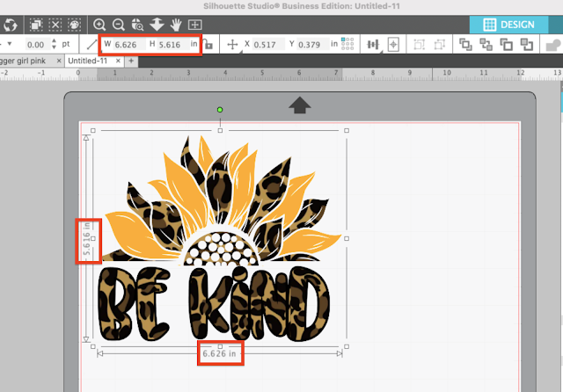Click the 'BE KIND' leopard text
Image resolution: width=563 pixels, height=392 pixels.
pos(214,303)
